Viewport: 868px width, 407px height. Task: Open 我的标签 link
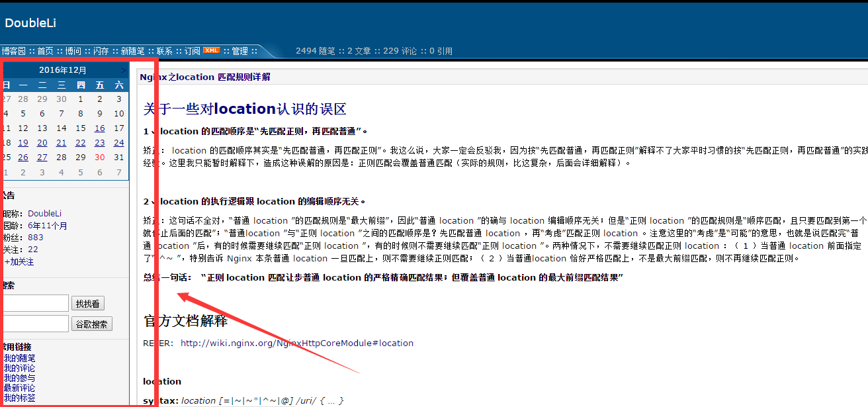[x=19, y=398]
